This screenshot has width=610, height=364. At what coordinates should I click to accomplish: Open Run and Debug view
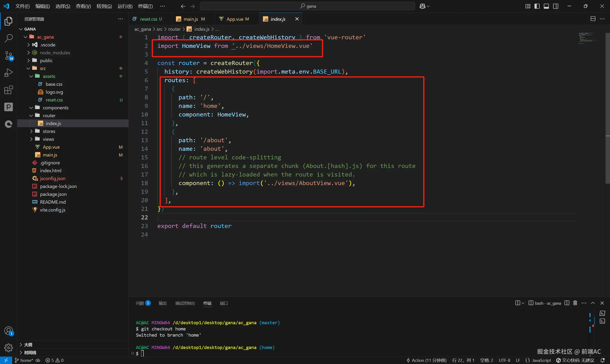(x=9, y=73)
